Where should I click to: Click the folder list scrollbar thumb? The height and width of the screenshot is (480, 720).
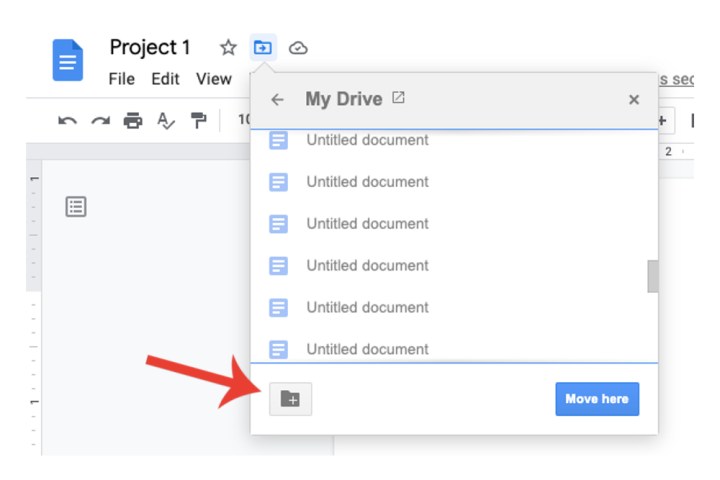652,276
